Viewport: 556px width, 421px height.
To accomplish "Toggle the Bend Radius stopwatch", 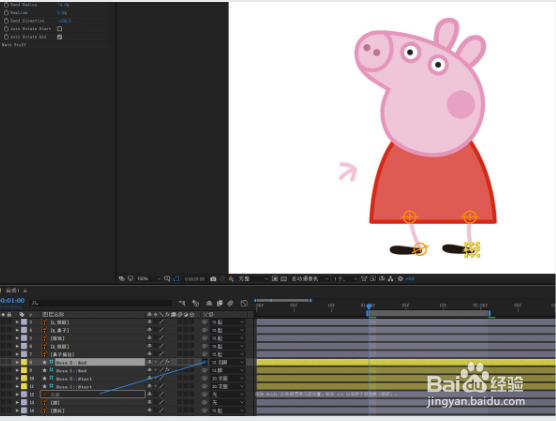I will [x=6, y=5].
